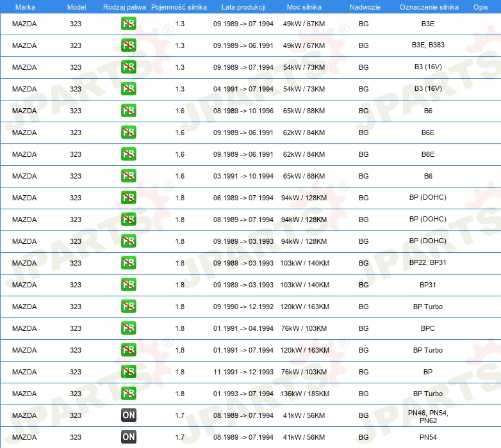Click the petrol icon in the B6 03.1991 row
The height and width of the screenshot is (448, 501).
(128, 176)
